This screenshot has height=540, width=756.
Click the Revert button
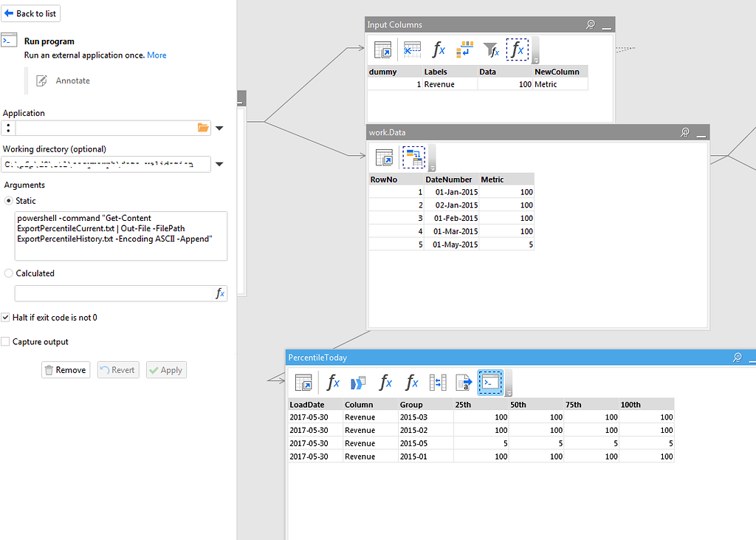118,369
